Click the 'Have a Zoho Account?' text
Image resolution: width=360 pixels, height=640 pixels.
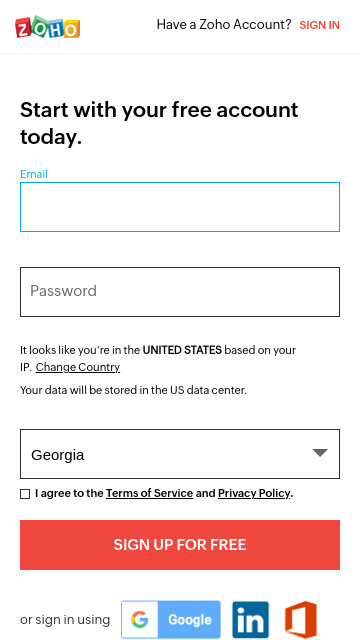224,24
